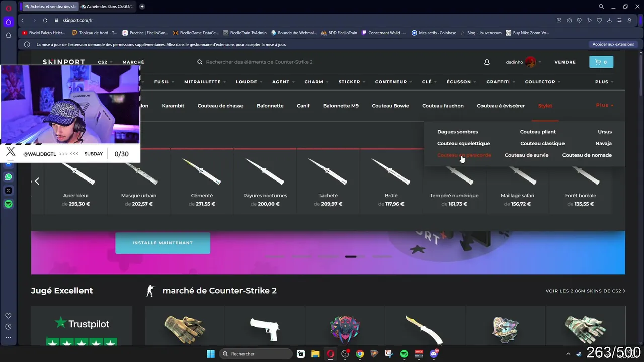Choose Couteau en paracorde menu entry

pyautogui.click(x=464, y=155)
